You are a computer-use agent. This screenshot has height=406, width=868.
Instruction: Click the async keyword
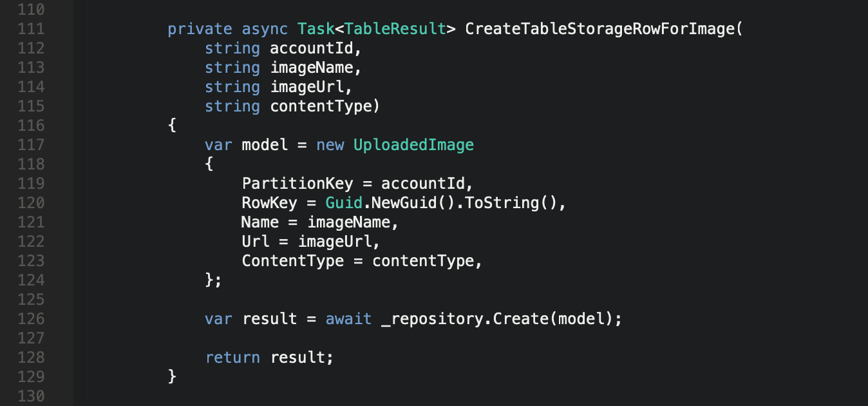pos(265,29)
